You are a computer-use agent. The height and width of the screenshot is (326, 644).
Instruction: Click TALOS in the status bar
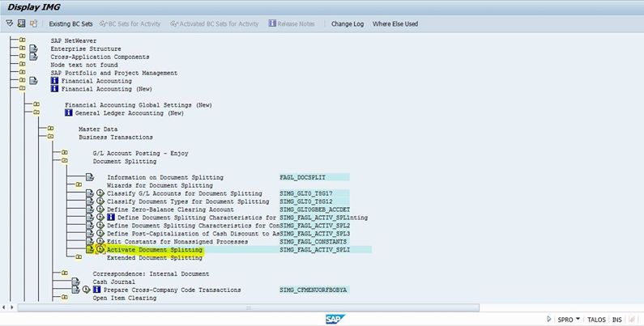tap(596, 320)
